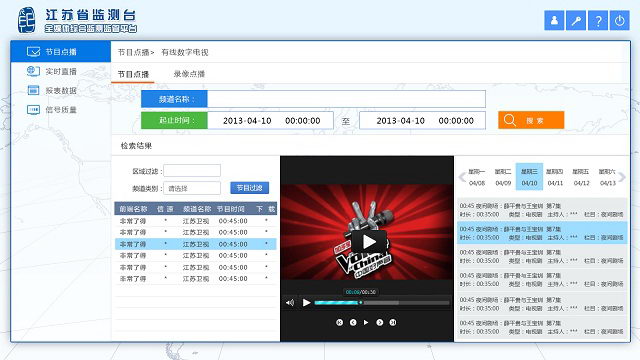
Task: Open 实时直播 in the sidebar
Action: click(61, 71)
